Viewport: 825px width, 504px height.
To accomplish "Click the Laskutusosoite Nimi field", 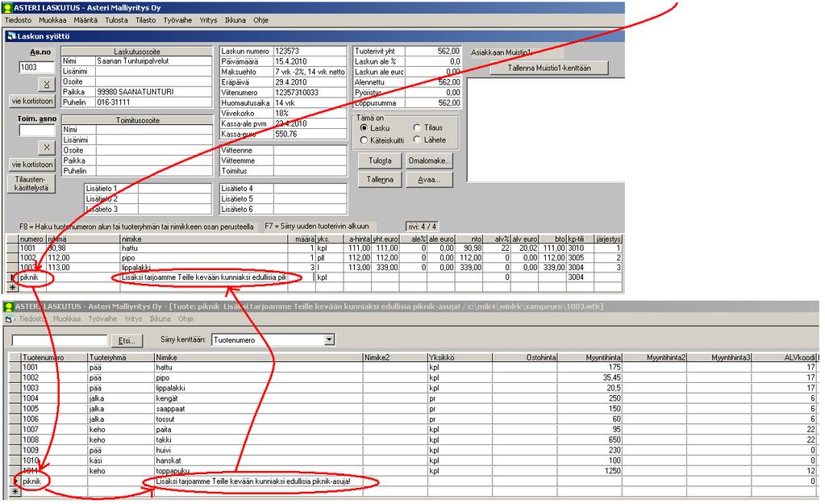I will (x=154, y=61).
